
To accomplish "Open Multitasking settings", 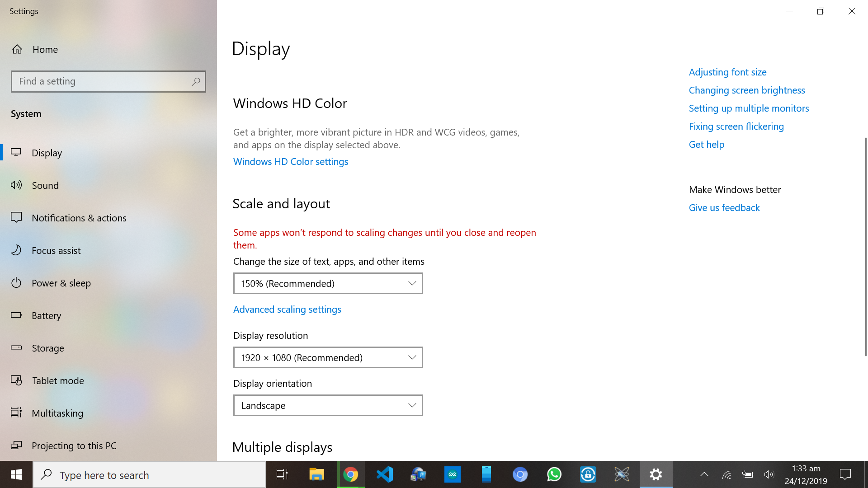I will pos(57,413).
